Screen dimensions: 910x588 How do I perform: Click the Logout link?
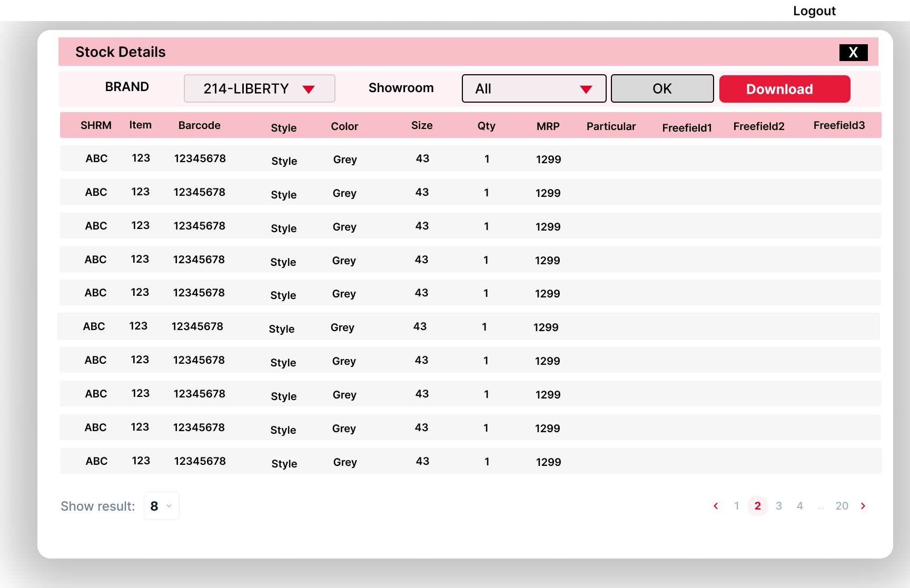pos(814,11)
